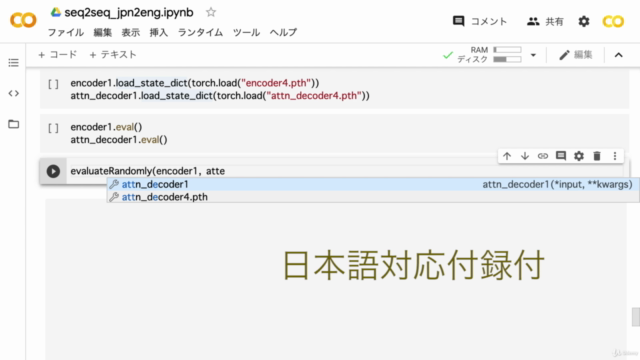
Task: Collapse the header with the chevron up
Action: 618,55
